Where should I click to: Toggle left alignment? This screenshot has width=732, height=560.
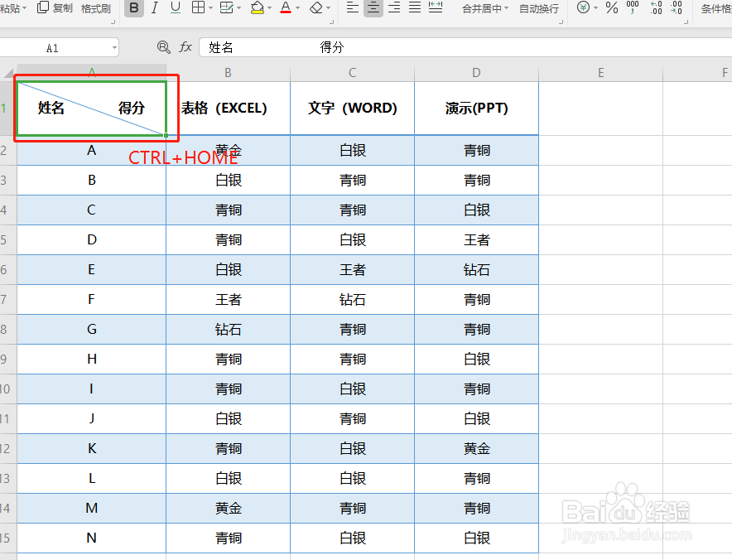click(353, 9)
